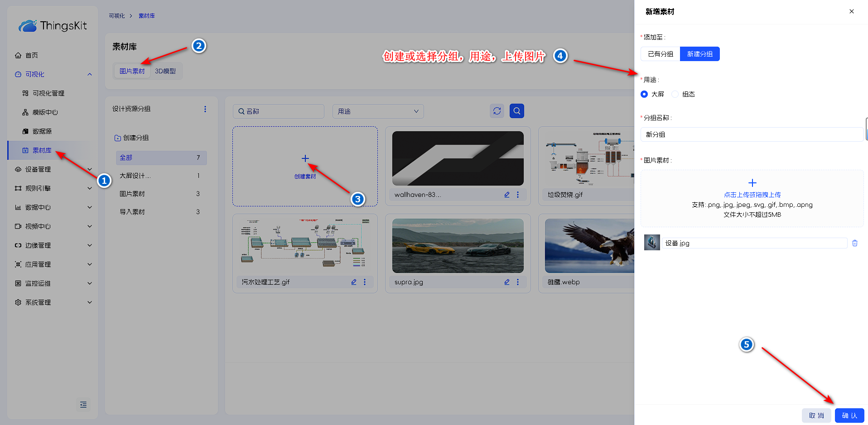The image size is (868, 425).
Task: Switch to 已有分组 option
Action: (x=660, y=54)
